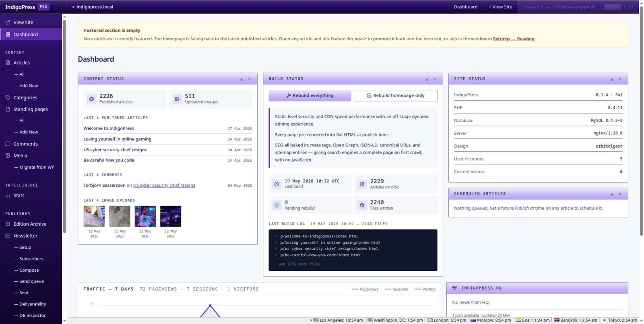Image resolution: width=644 pixels, height=324 pixels.
Task: Open Deliverability menu item
Action: click(x=30, y=304)
